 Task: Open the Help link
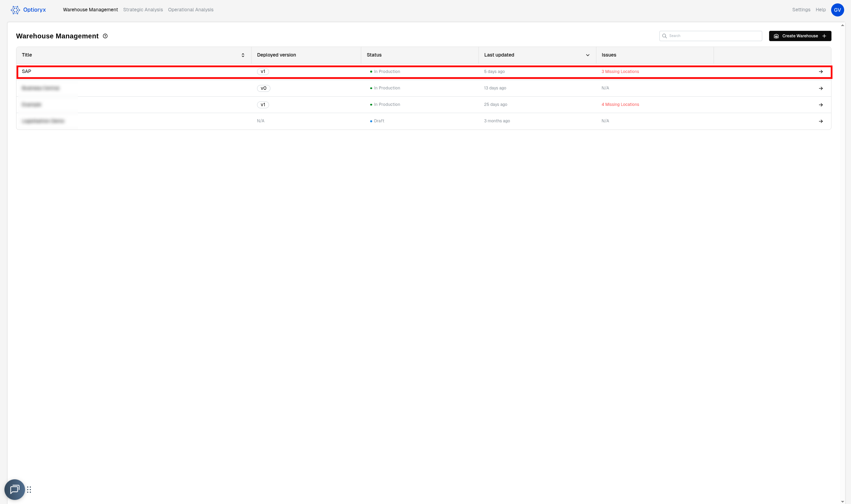(820, 10)
